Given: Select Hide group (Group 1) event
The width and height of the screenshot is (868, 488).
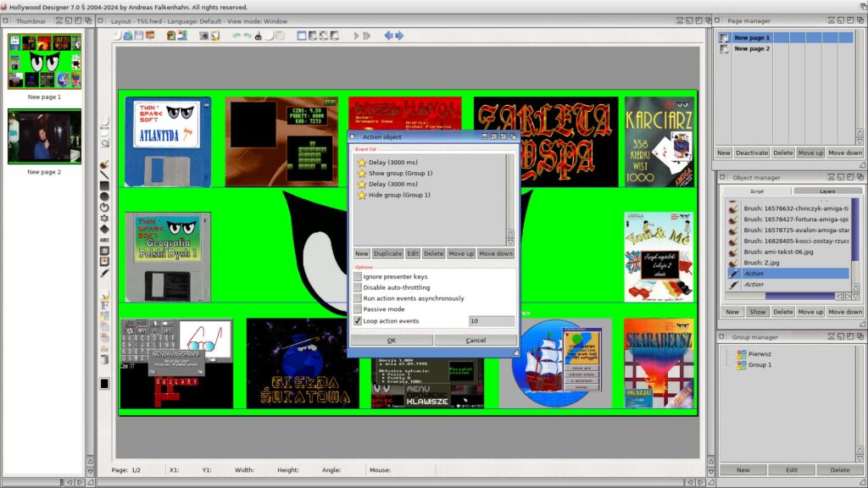Looking at the screenshot, I should pyautogui.click(x=399, y=195).
